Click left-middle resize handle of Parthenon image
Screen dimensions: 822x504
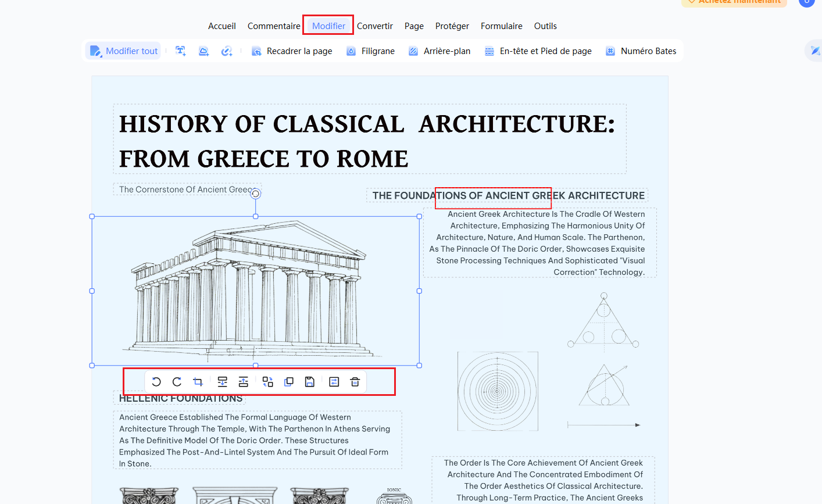92,291
